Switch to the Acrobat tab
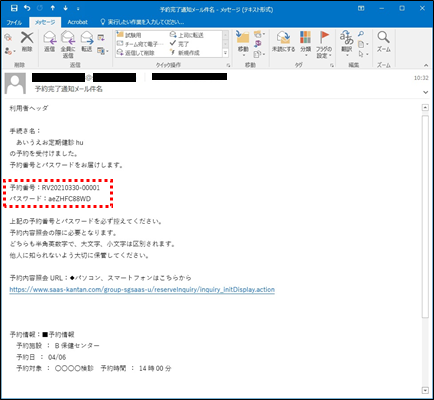Image resolution: width=434 pixels, height=400 pixels. tap(77, 22)
